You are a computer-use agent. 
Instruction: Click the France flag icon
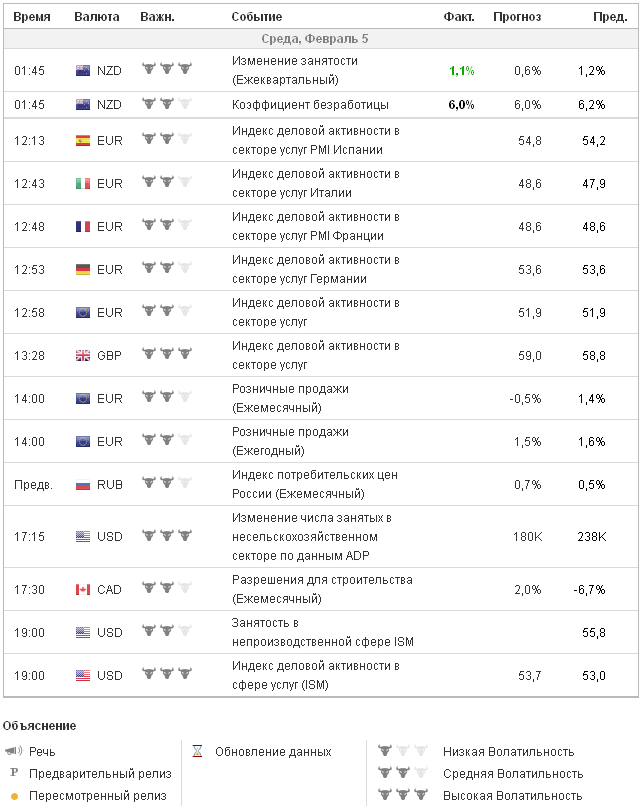[x=84, y=227]
